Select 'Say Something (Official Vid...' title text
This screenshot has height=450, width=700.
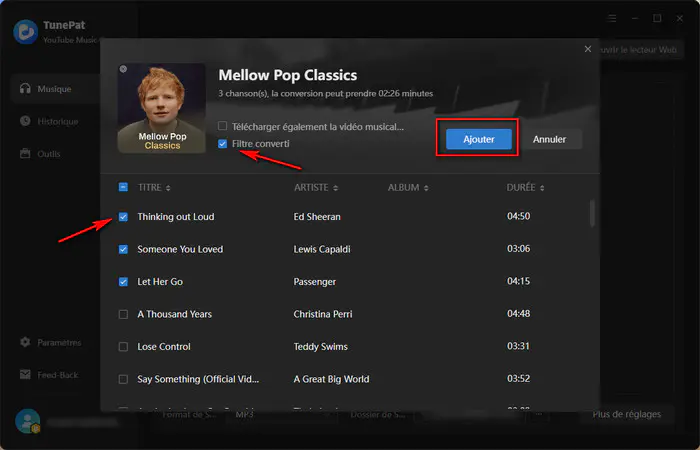click(x=198, y=379)
